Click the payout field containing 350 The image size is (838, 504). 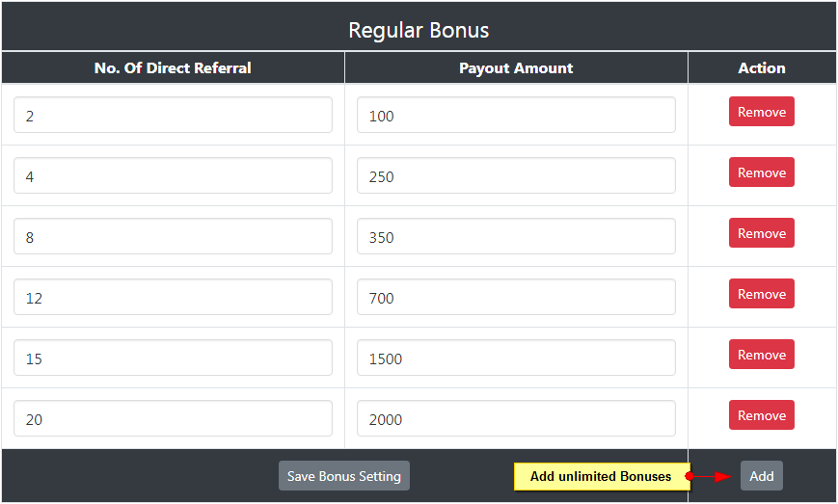pyautogui.click(x=516, y=237)
